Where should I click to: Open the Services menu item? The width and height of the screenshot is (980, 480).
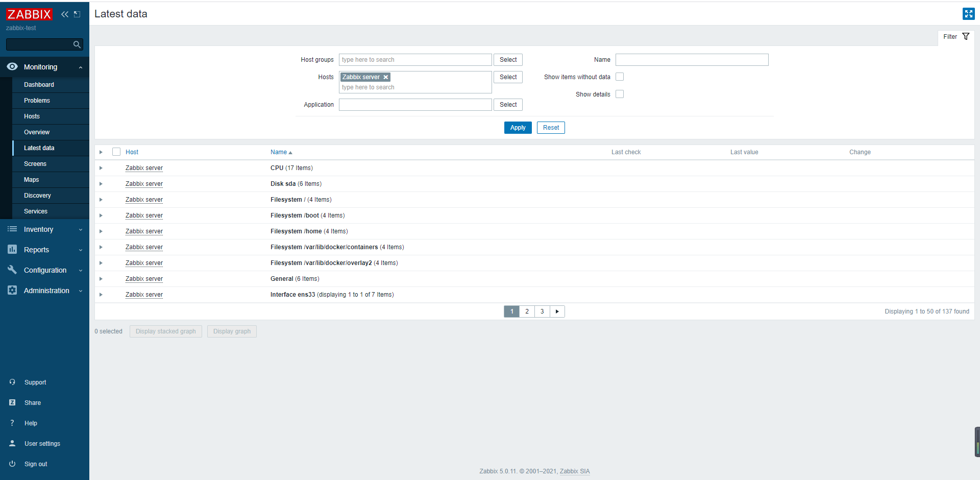pos(51,211)
